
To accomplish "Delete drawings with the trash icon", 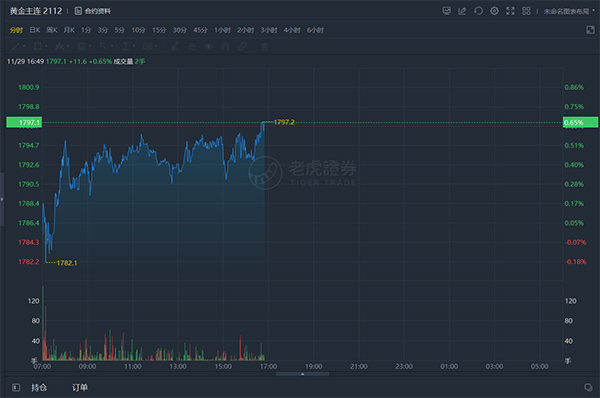I will pos(264,47).
